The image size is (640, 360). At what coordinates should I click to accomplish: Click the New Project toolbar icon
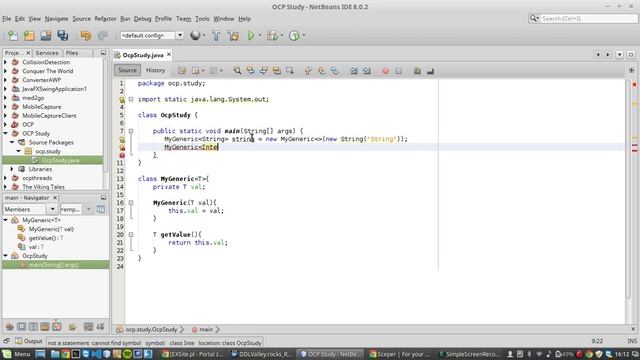[x=29, y=36]
